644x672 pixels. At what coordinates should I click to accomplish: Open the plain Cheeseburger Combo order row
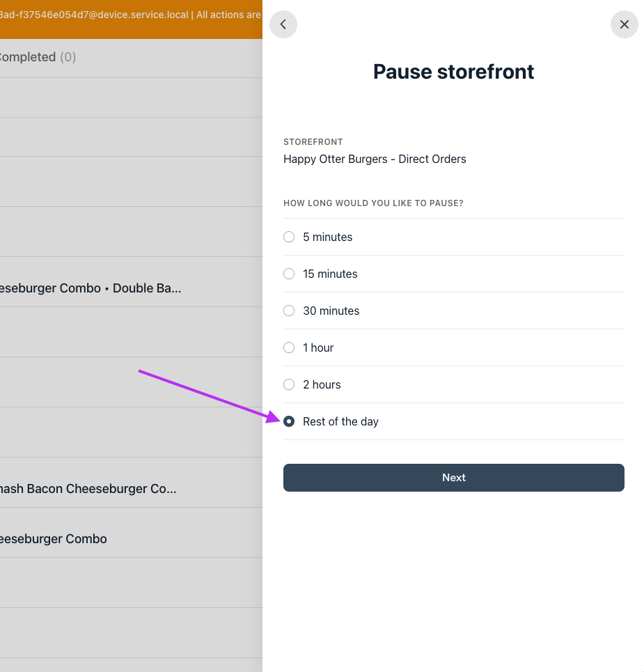coord(54,539)
